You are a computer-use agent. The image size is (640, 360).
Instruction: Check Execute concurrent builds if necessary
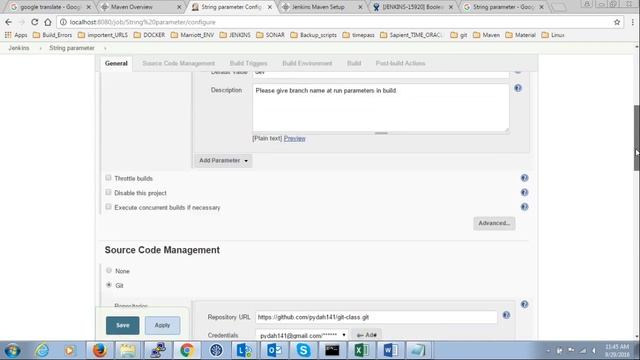(108, 207)
